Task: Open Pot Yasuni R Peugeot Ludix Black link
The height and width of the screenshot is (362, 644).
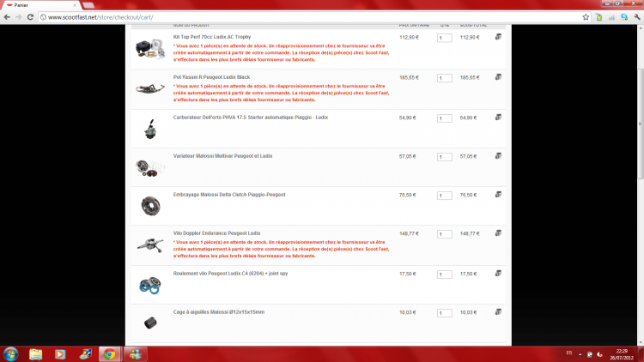Action: coord(211,77)
